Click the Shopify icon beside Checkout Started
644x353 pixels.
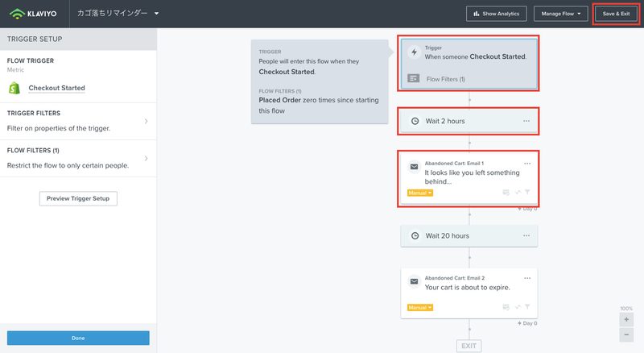(x=14, y=88)
